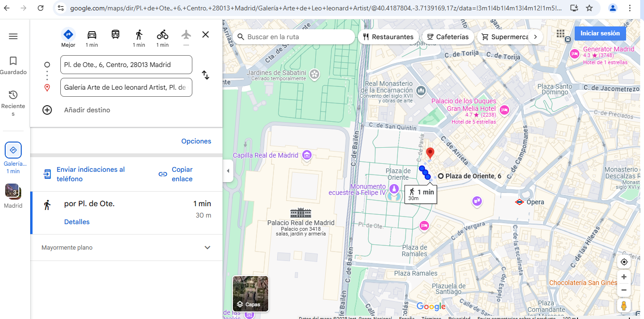This screenshot has width=644, height=319.
Task: Click the Street View pegman icon
Action: (x=624, y=305)
